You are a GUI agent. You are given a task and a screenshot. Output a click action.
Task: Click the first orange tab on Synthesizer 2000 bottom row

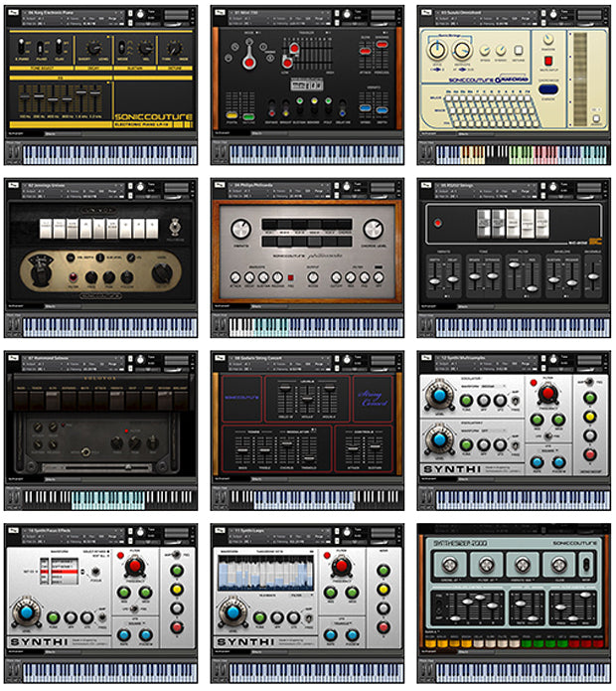(x=430, y=644)
